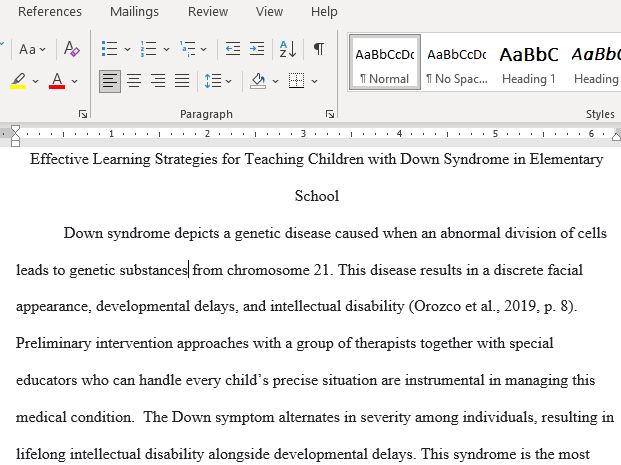
Task: Expand the bullet library dropdown
Action: [127, 50]
